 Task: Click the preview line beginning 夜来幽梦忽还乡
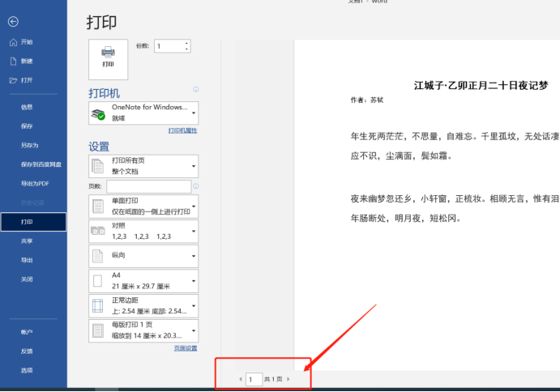[455, 199]
